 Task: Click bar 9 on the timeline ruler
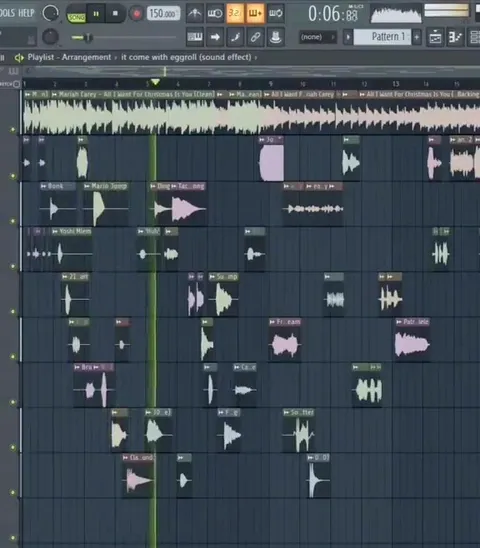[x=270, y=84]
